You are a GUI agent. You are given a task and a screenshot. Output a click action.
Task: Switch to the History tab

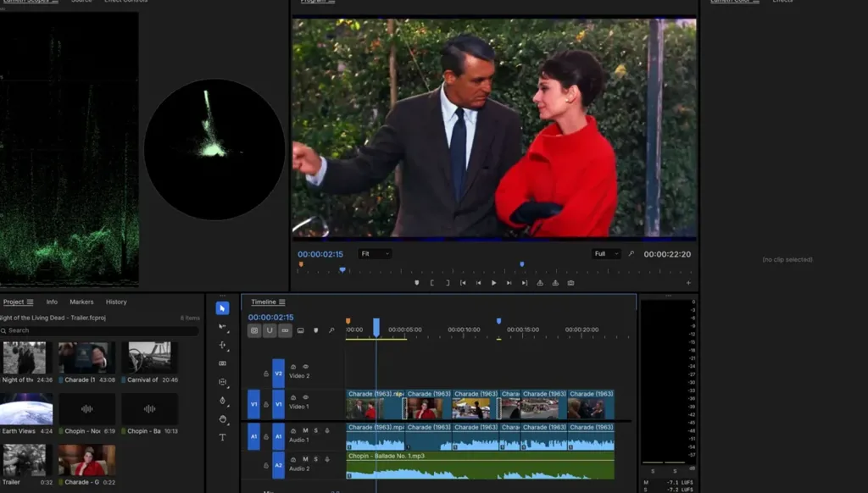(116, 302)
